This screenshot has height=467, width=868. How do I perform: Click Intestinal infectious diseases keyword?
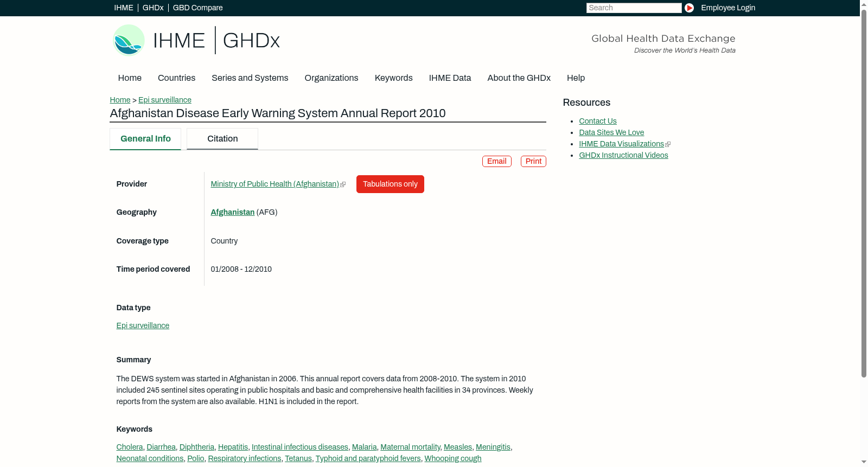coord(300,447)
